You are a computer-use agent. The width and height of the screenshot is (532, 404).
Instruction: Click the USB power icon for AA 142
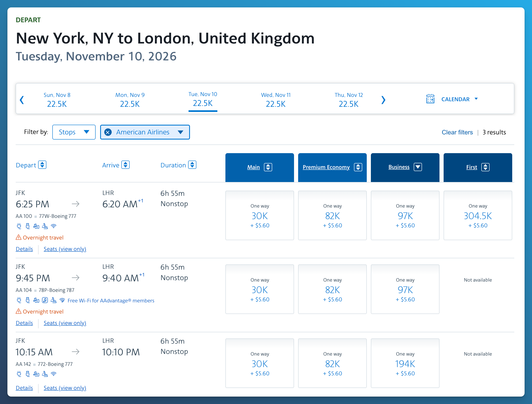click(x=28, y=374)
